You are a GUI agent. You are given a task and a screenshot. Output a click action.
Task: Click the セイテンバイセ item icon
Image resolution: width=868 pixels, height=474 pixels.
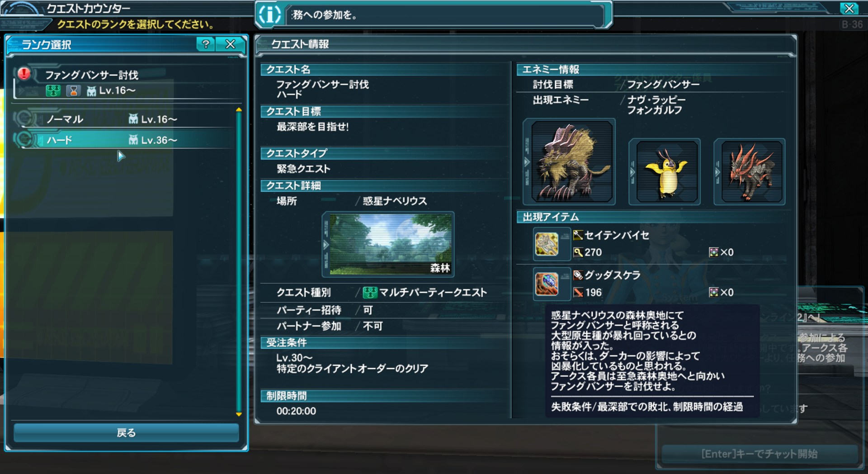547,244
